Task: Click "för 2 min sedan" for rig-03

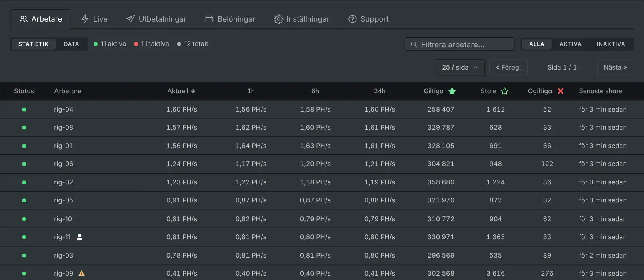Action: click(x=603, y=255)
